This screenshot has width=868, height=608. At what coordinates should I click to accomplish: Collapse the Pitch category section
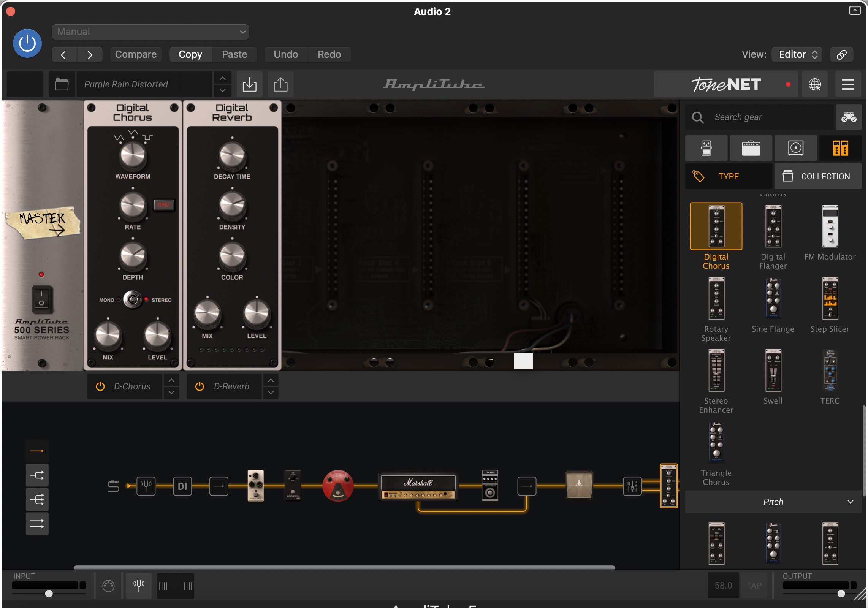(x=773, y=502)
